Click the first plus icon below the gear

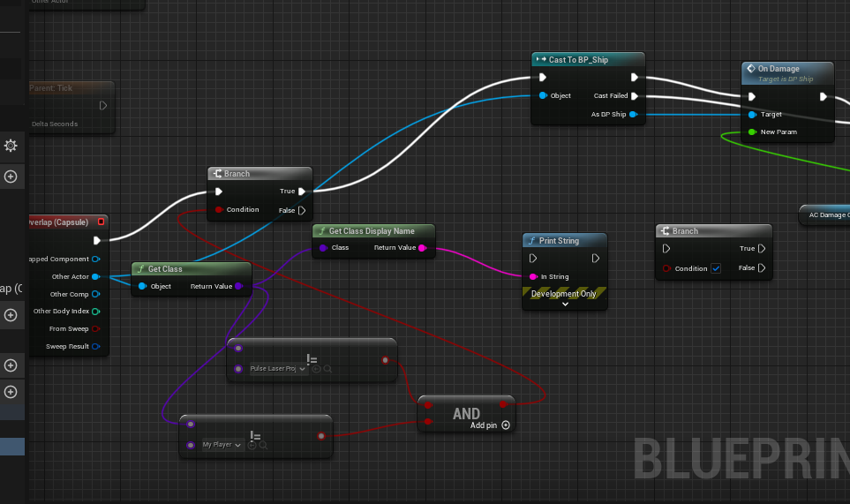click(11, 177)
